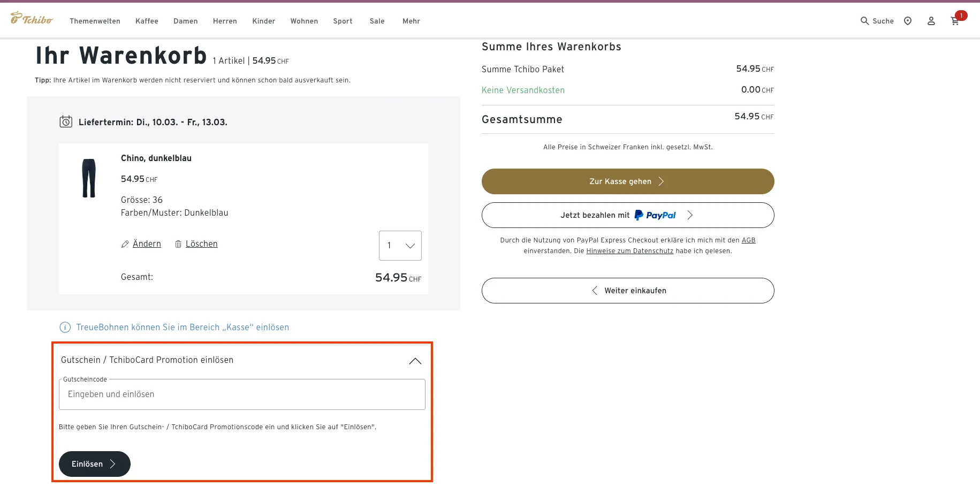Open the Mehr navigation menu
Screen dimensions: 980x487
[411, 21]
